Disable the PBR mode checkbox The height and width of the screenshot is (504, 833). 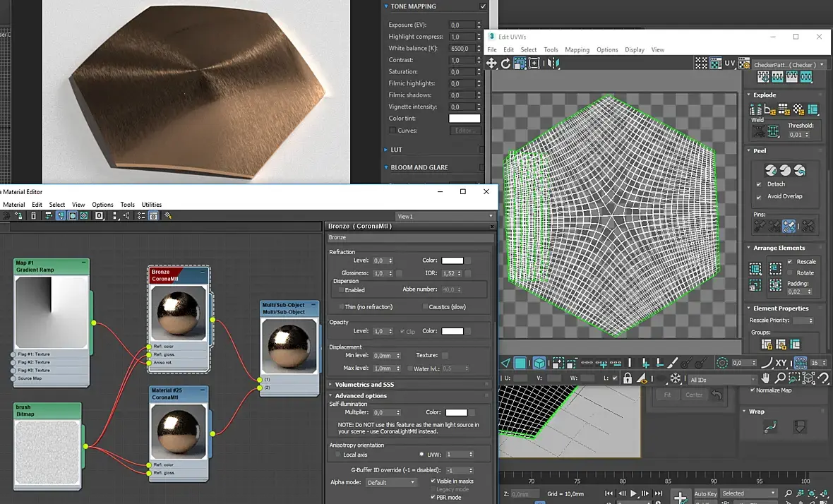click(433, 497)
